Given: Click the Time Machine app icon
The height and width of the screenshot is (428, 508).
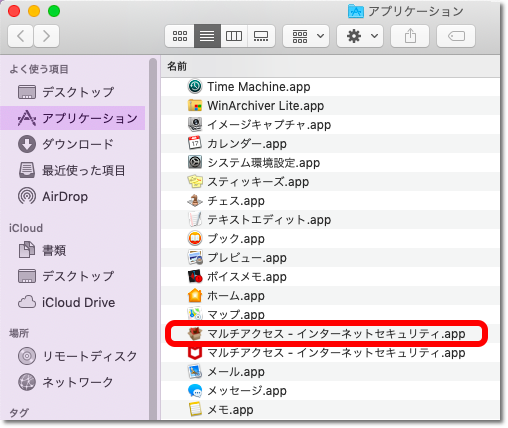Looking at the screenshot, I should (x=195, y=87).
